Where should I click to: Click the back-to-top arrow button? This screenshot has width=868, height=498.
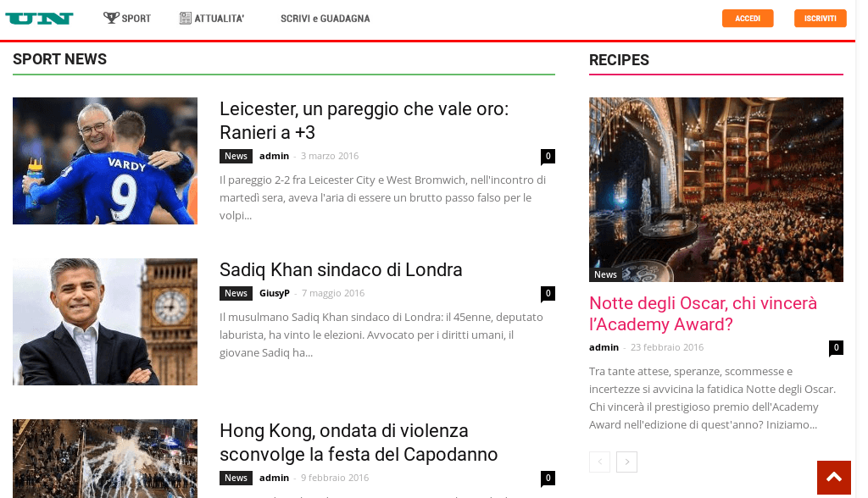(x=834, y=478)
